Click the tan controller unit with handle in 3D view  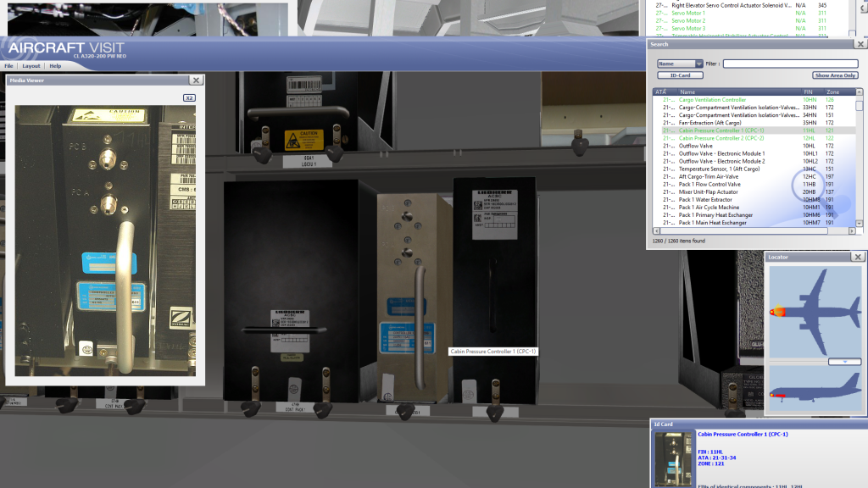click(414, 299)
